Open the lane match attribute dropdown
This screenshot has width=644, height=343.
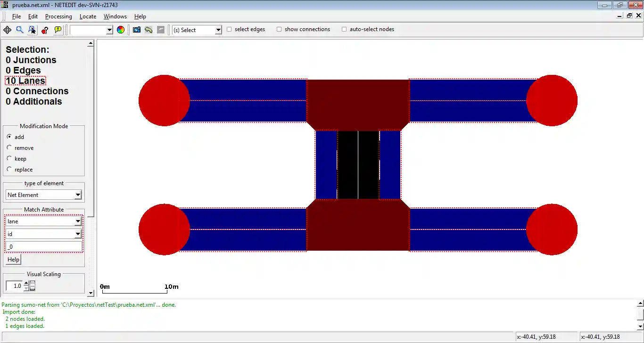[x=44, y=221]
